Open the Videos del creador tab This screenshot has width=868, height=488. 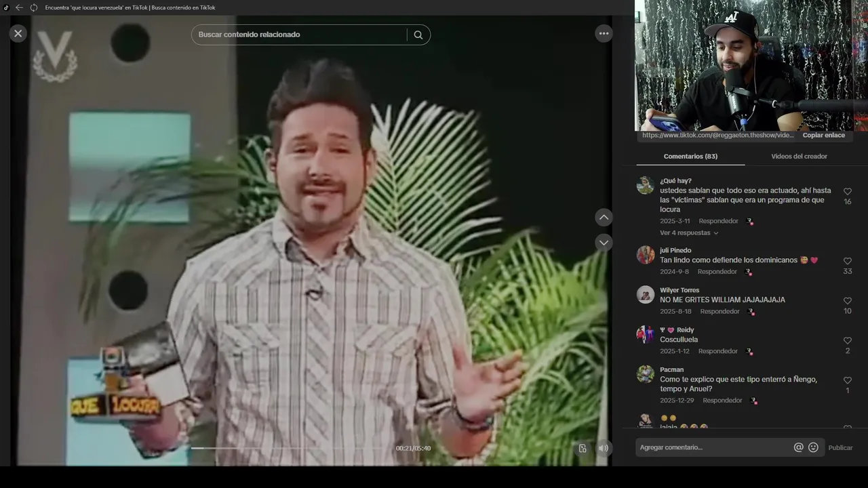click(799, 157)
